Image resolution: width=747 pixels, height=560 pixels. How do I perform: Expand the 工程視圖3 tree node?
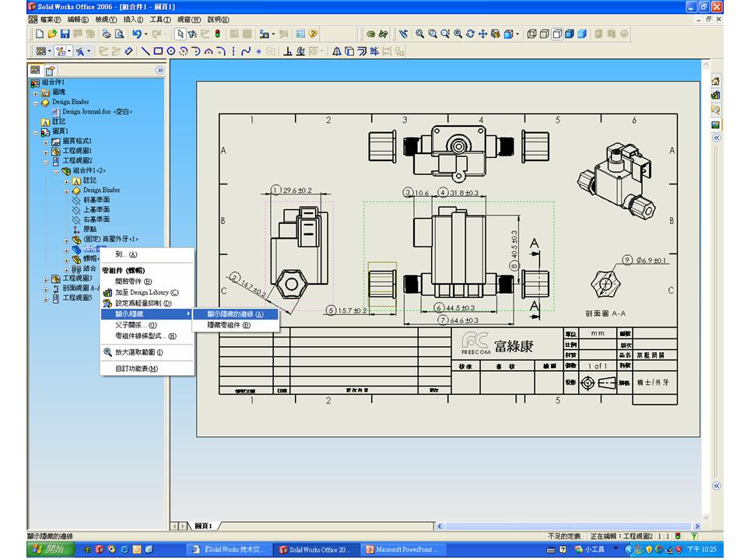[x=46, y=279]
